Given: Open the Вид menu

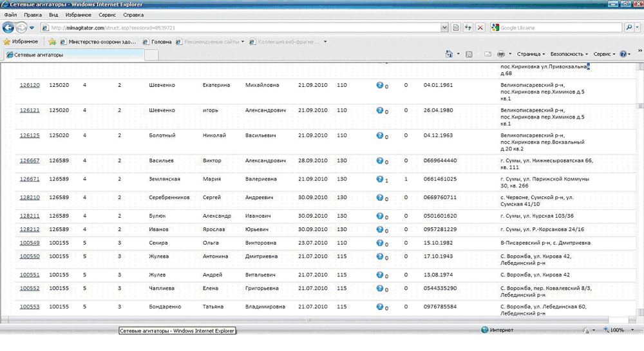Looking at the screenshot, I should click(53, 14).
